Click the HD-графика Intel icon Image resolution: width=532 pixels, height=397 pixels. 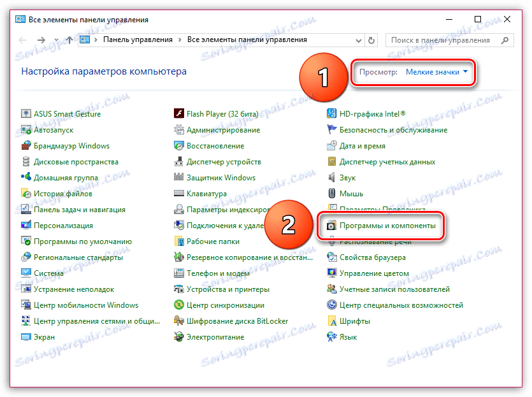[331, 113]
